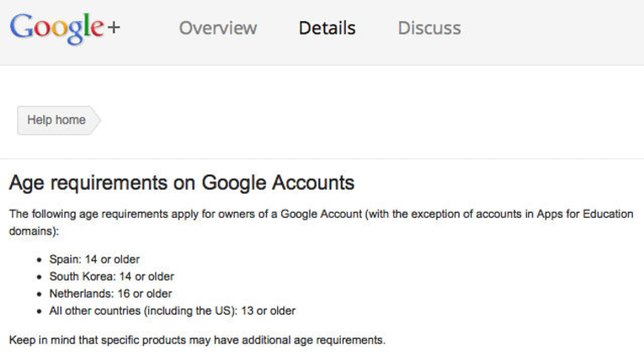Click the word domains): in paragraph
The width and height of the screenshot is (644, 356).
[34, 231]
